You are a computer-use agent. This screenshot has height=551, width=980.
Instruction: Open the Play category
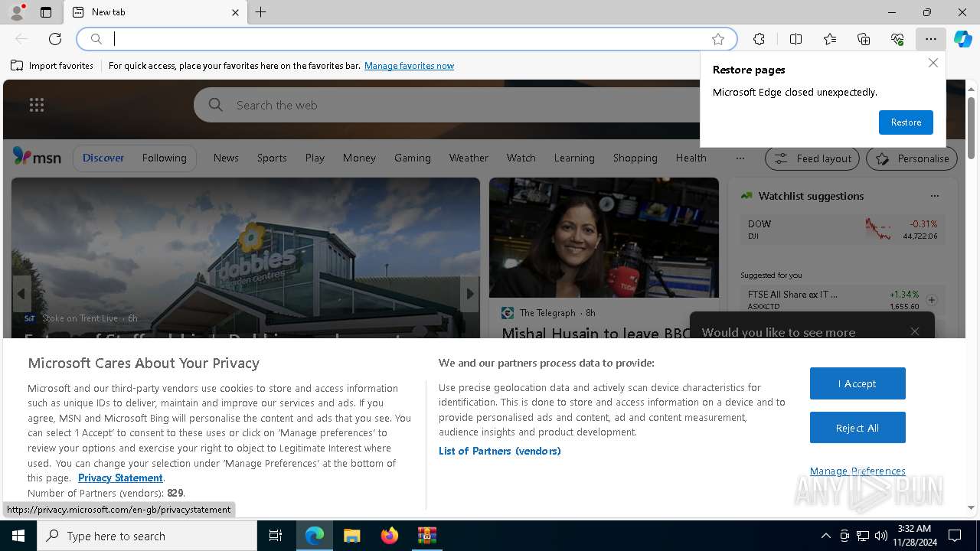[x=315, y=158]
